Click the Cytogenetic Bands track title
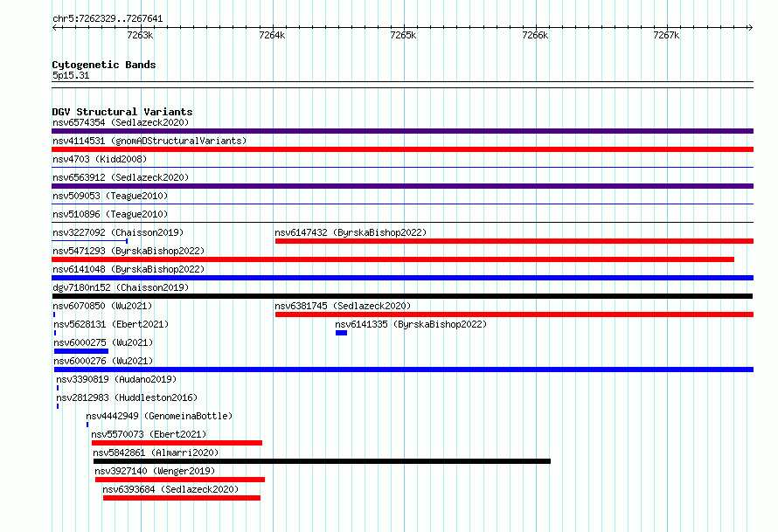The height and width of the screenshot is (532, 778). coord(104,65)
